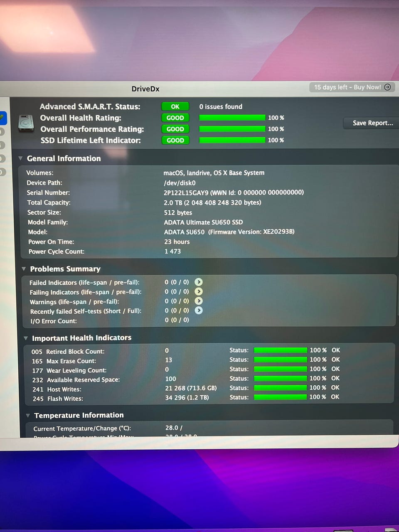This screenshot has height=532, width=399.
Task: Click the Max Erase Count status bar
Action: tap(280, 360)
